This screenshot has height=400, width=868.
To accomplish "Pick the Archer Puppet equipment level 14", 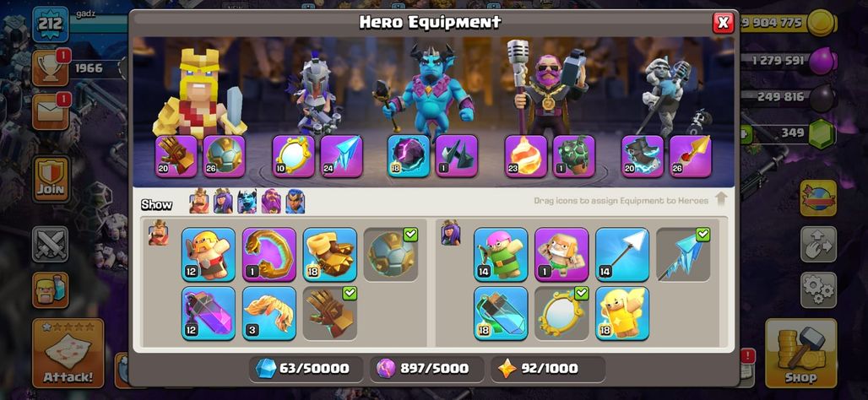I will coord(501,255).
